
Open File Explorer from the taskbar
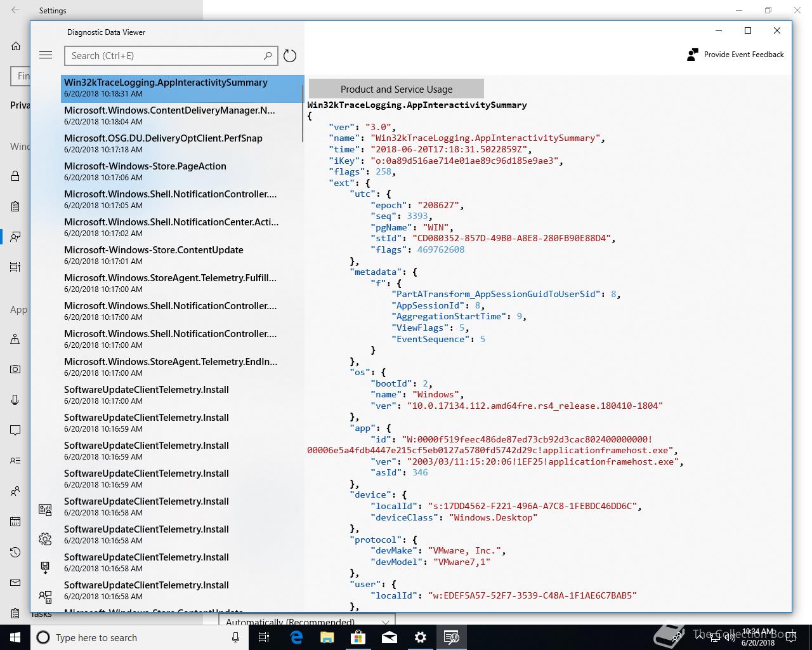click(327, 637)
